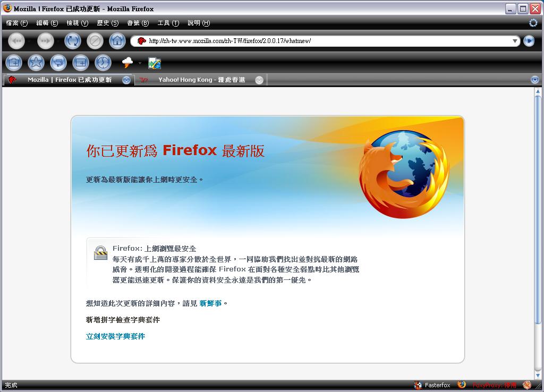Open the 檢視 (V) menu

(x=78, y=23)
